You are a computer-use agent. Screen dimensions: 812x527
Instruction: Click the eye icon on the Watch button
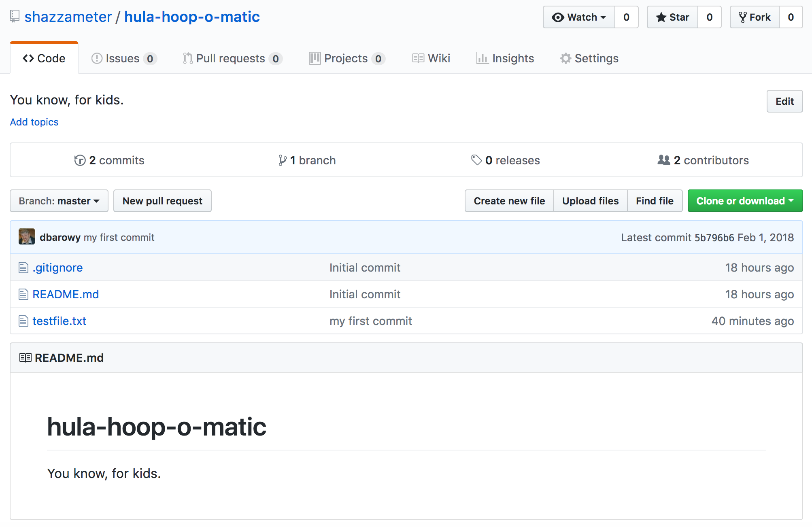(559, 17)
